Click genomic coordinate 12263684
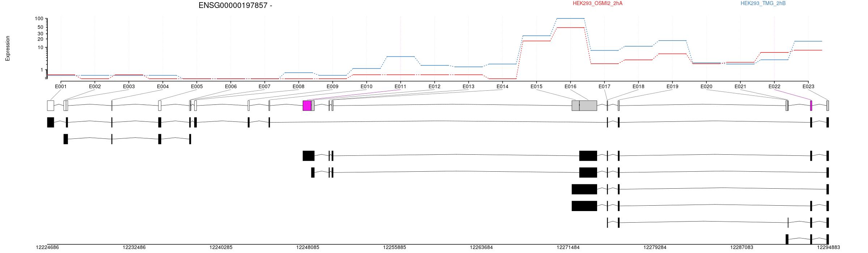868x253 pixels. coord(481,248)
